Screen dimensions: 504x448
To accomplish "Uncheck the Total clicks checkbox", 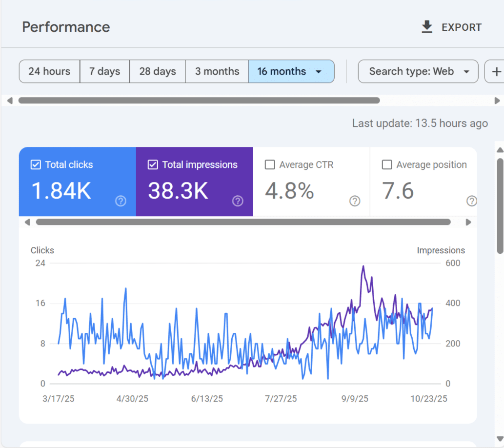I will click(x=36, y=165).
